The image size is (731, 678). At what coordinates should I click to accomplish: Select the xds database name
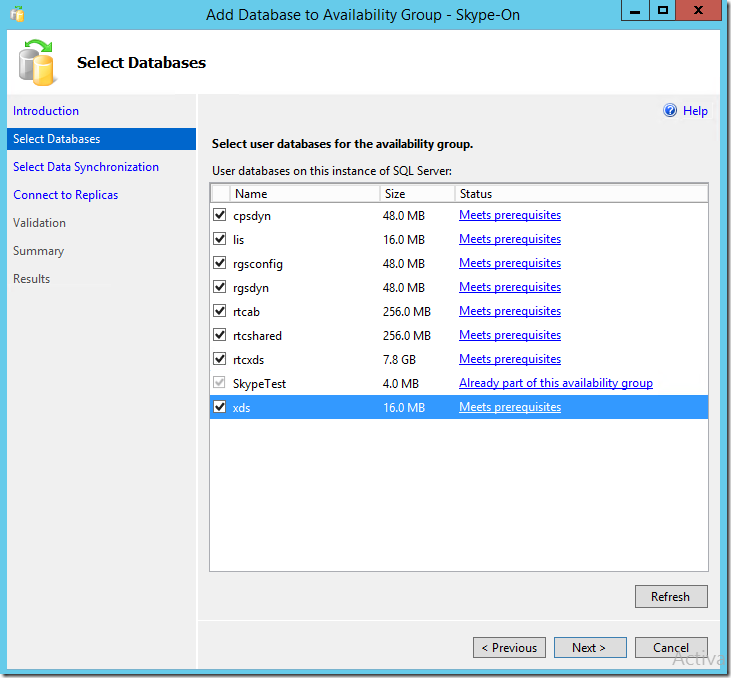[x=241, y=408]
